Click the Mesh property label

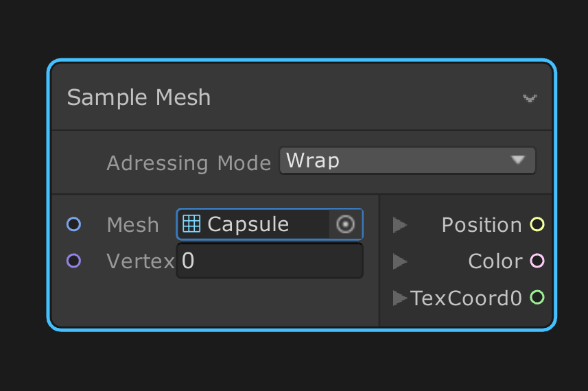[132, 225]
